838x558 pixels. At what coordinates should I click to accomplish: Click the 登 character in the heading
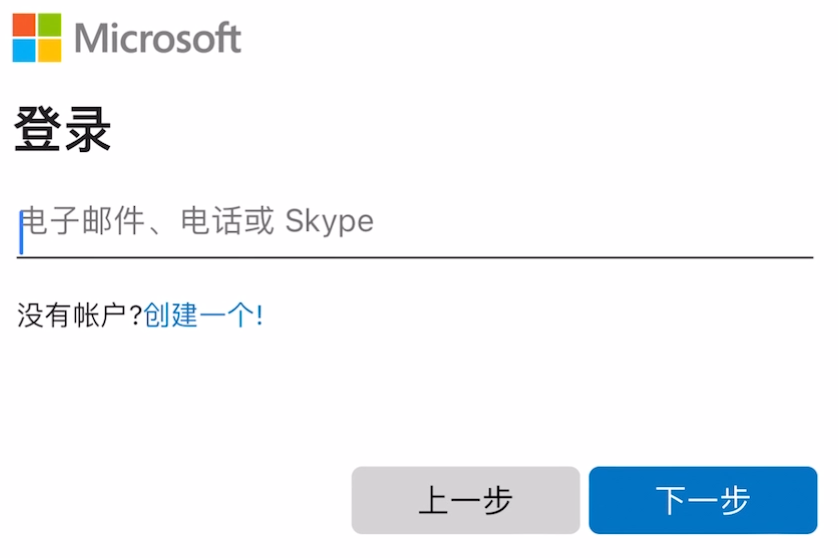click(38, 132)
